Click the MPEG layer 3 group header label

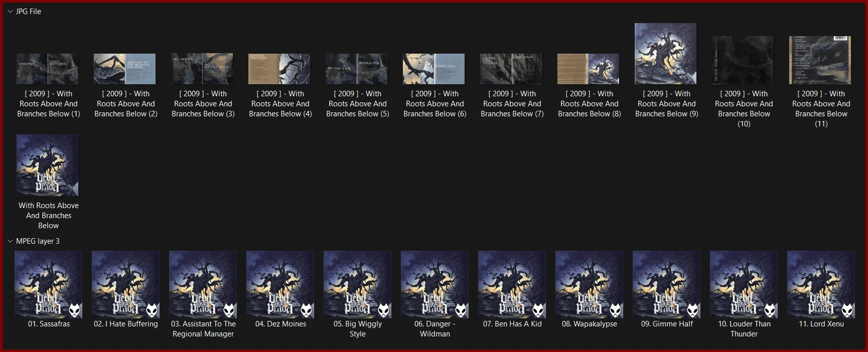(38, 241)
